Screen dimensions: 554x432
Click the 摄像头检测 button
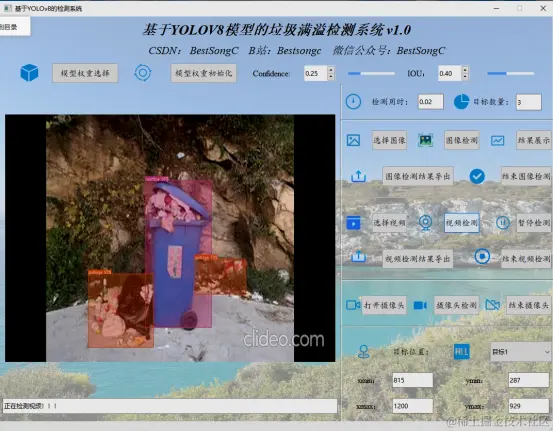coord(456,305)
